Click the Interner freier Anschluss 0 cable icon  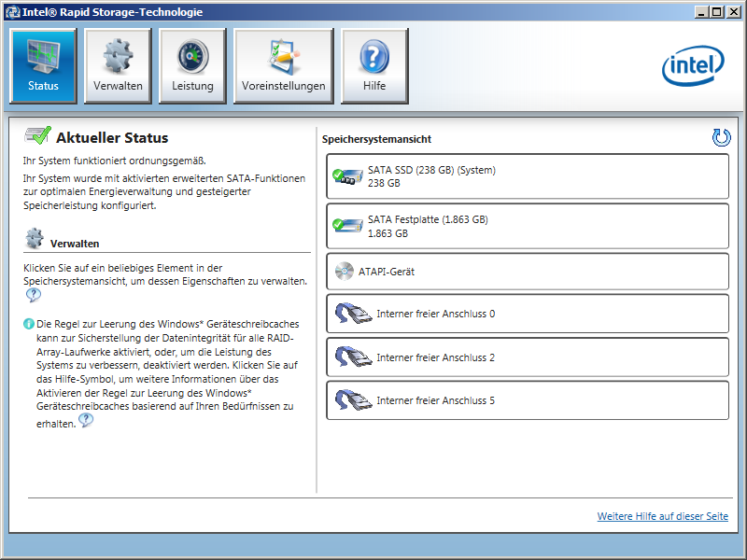click(353, 313)
